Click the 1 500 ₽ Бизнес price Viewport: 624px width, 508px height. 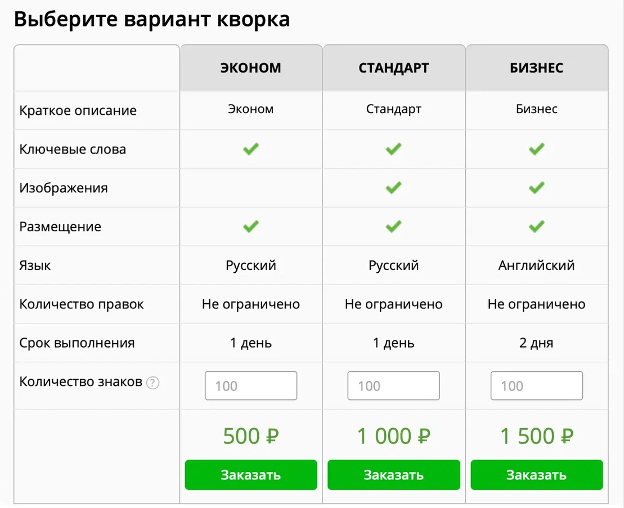coord(537,436)
